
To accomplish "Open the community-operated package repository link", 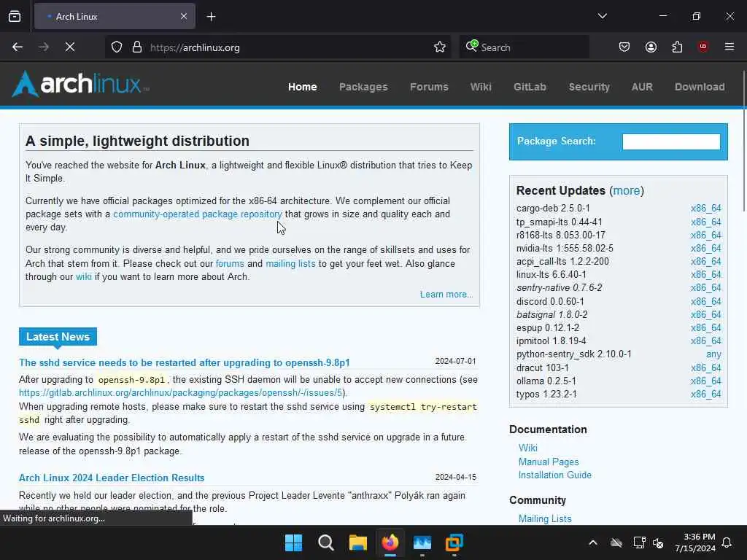I will coord(198,214).
